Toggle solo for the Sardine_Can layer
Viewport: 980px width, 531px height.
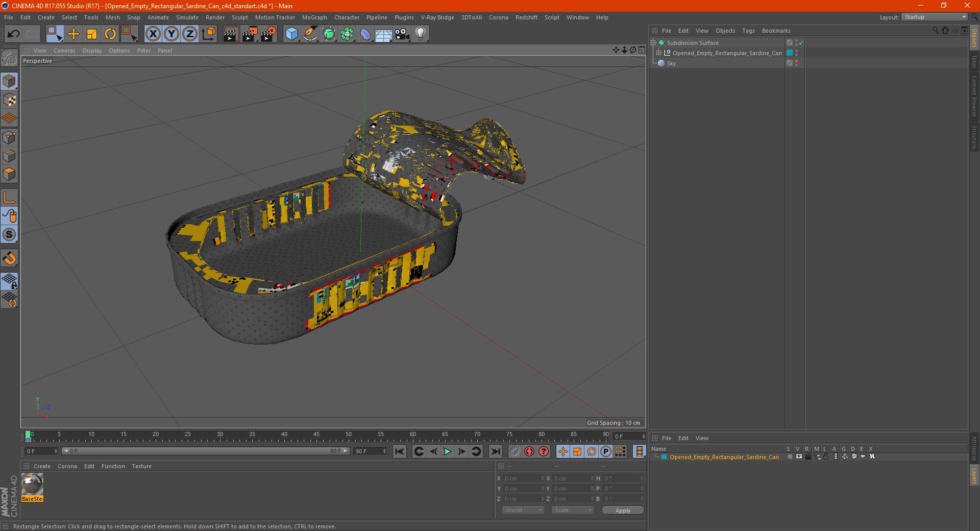[790, 456]
